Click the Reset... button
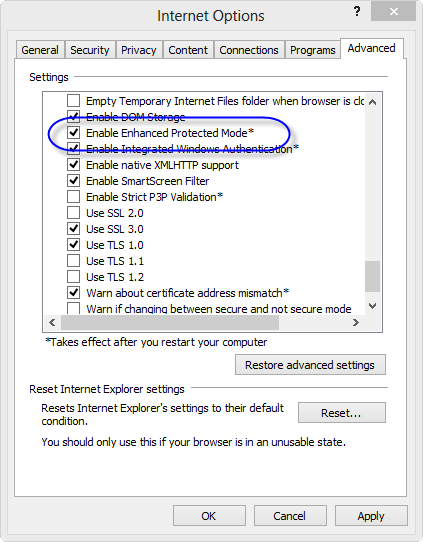 point(341,413)
